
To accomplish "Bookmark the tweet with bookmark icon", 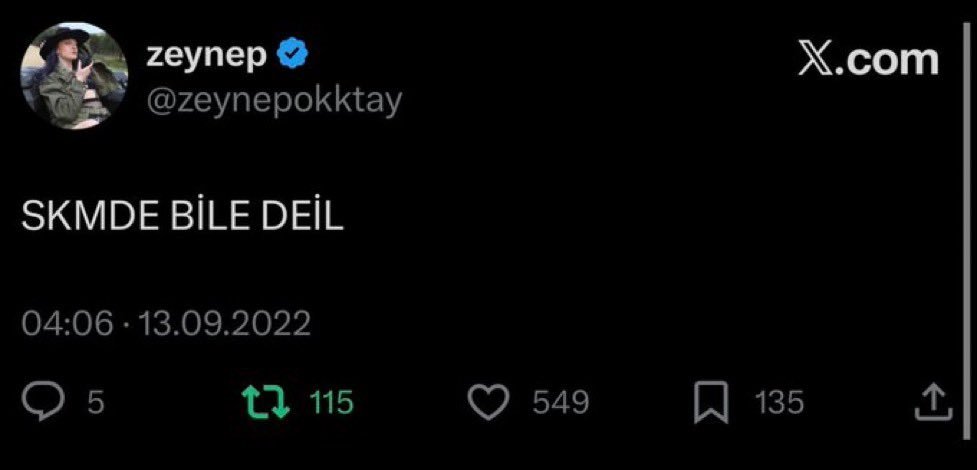I will click(711, 402).
